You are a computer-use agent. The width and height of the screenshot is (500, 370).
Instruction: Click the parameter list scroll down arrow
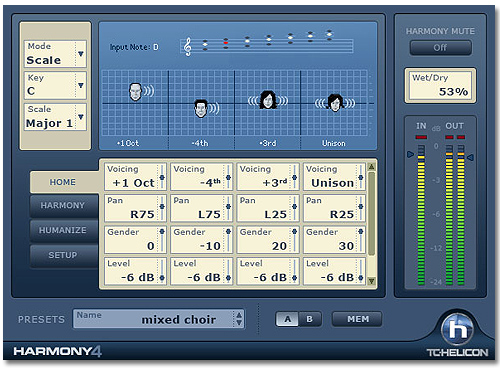pos(371,281)
